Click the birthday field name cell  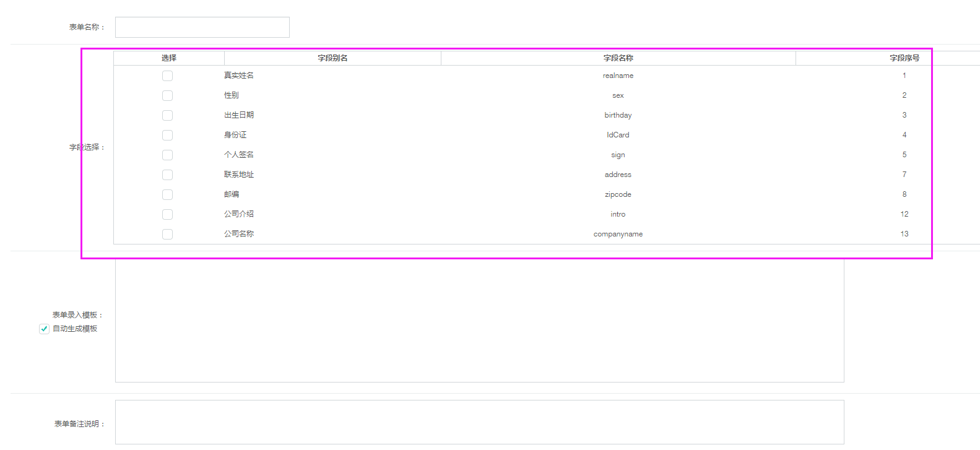618,115
